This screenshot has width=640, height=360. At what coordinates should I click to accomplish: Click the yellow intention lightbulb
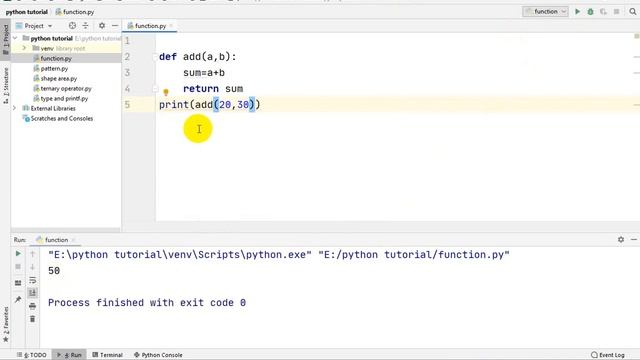tap(166, 92)
